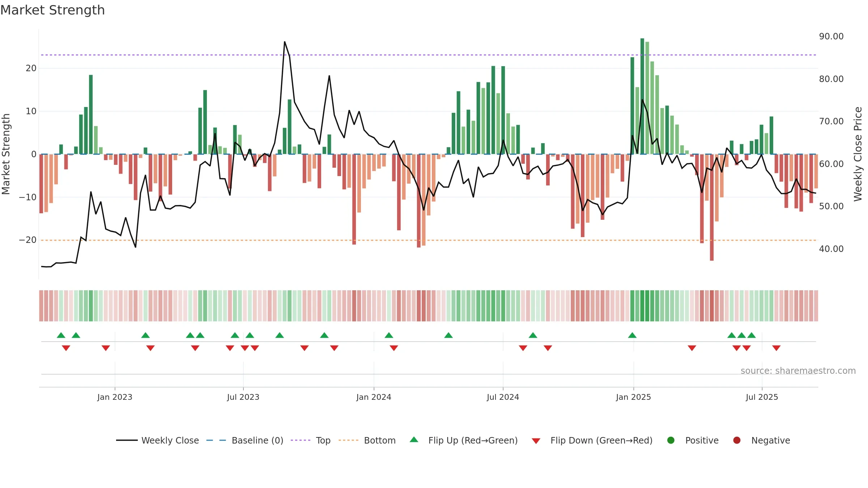
Task: Click the weekly close line's highest peak
Action: coord(285,42)
